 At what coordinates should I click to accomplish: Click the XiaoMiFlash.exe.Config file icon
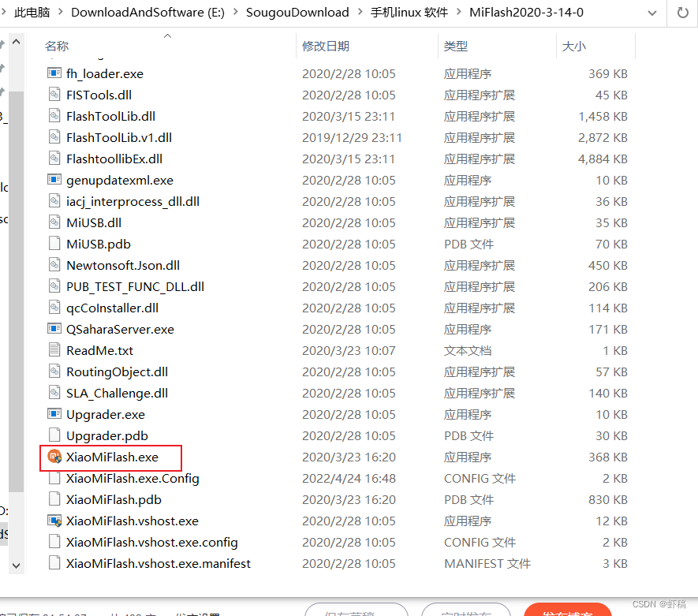point(54,478)
